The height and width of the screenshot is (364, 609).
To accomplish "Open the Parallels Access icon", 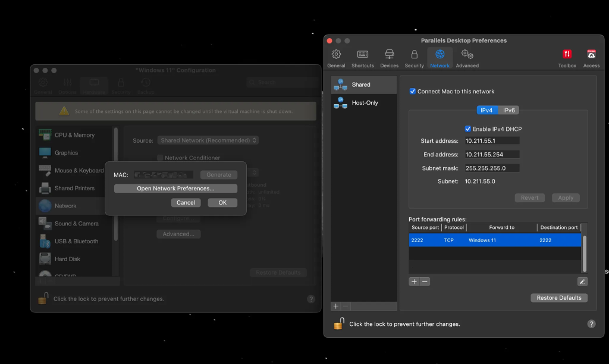I will (591, 58).
